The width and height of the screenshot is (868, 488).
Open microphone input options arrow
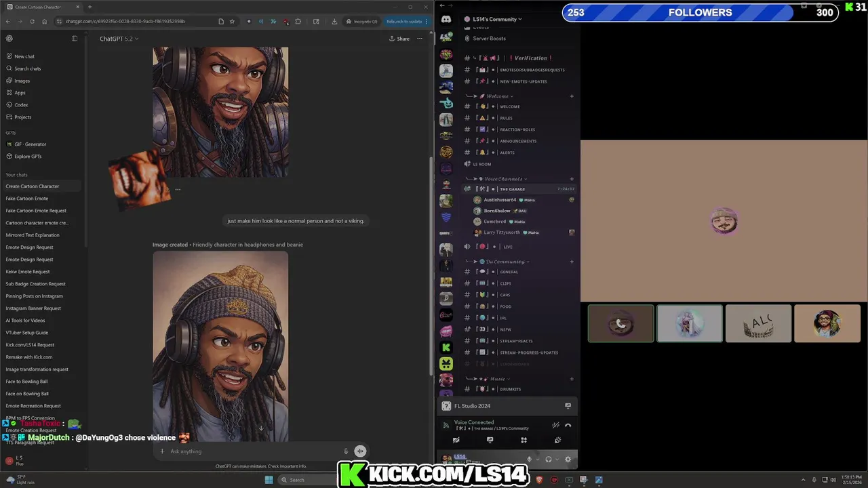(538, 459)
